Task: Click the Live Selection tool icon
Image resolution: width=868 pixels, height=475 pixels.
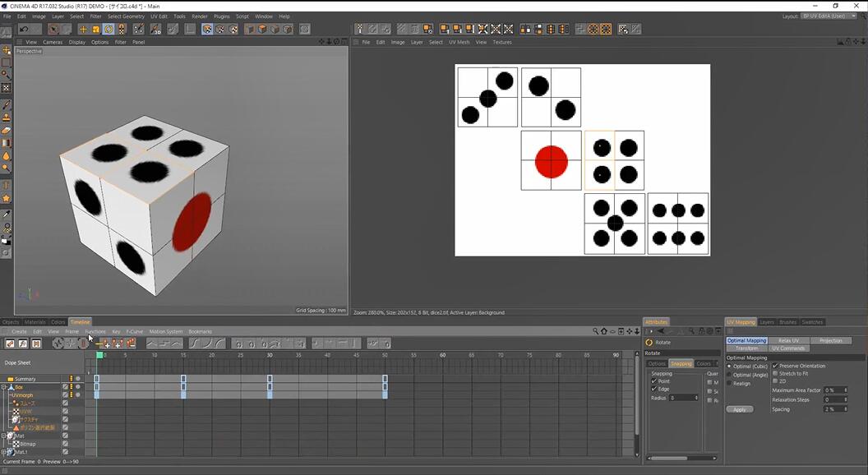Action: [x=53, y=29]
